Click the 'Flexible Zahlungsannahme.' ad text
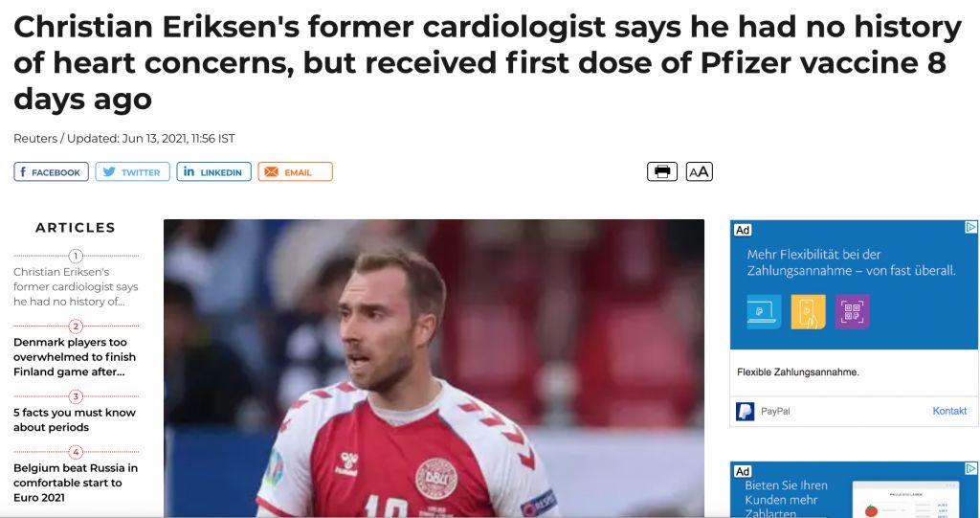This screenshot has width=980, height=518. point(798,372)
